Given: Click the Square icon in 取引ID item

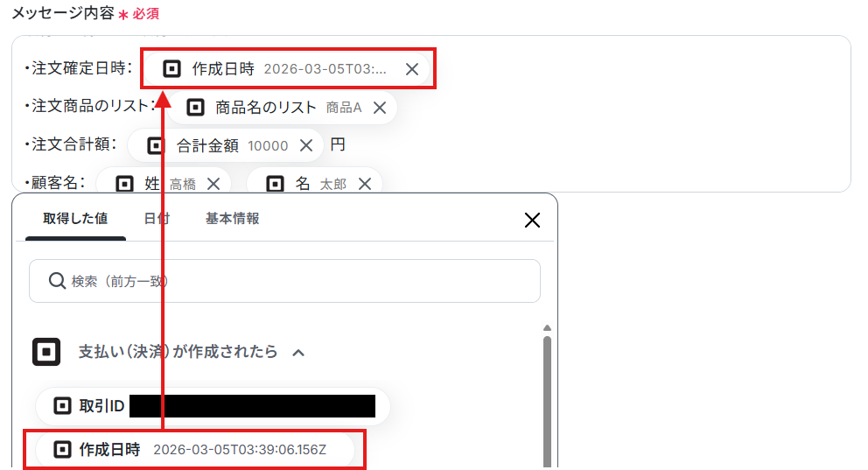Looking at the screenshot, I should [x=62, y=406].
